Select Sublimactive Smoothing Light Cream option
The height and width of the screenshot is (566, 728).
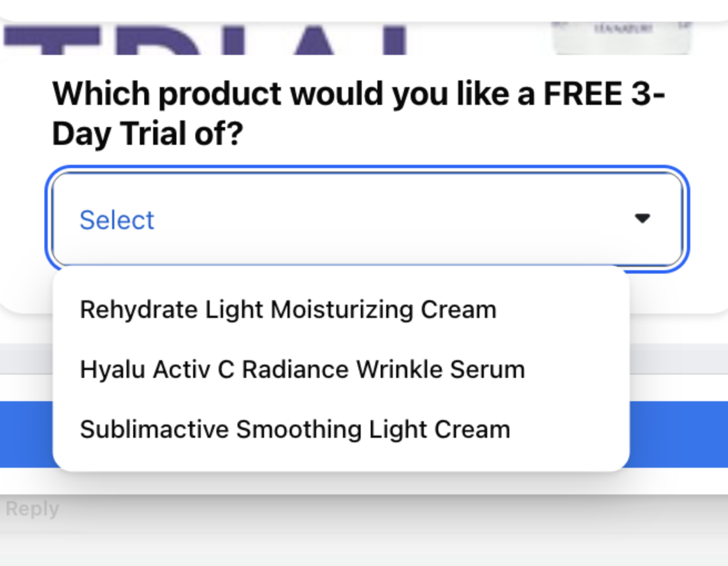295,429
